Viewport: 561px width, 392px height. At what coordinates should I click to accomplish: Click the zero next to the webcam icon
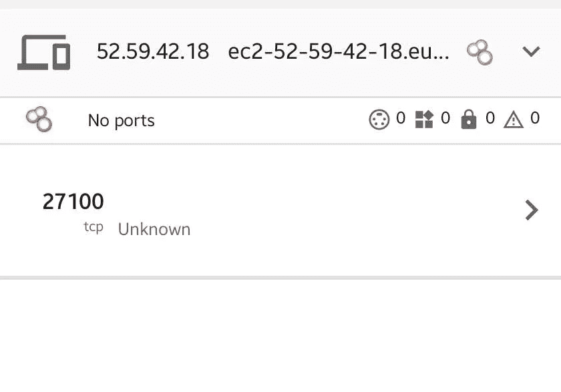coord(399,119)
